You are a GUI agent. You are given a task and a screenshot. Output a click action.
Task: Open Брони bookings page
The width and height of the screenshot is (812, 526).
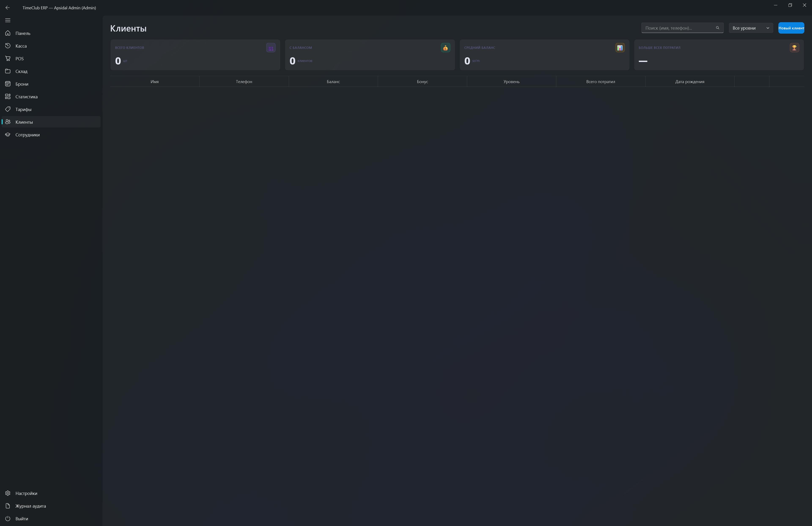(x=51, y=84)
